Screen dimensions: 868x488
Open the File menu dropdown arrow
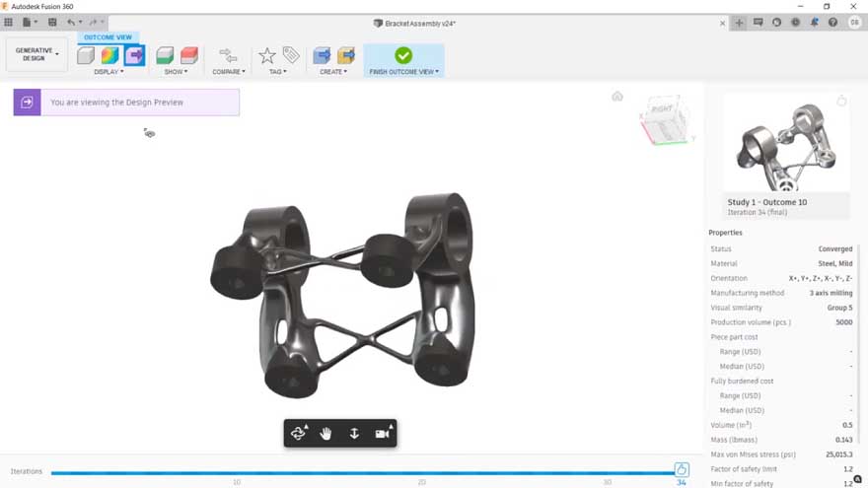coord(36,22)
